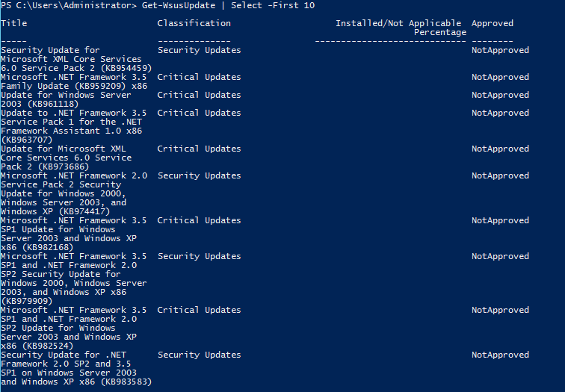Click the Classification column header
The height and width of the screenshot is (392, 565).
194,23
